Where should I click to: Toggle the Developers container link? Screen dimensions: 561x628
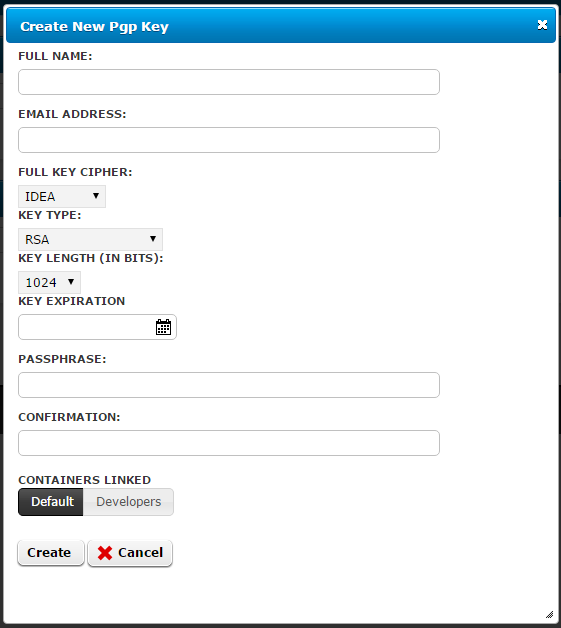tap(129, 502)
